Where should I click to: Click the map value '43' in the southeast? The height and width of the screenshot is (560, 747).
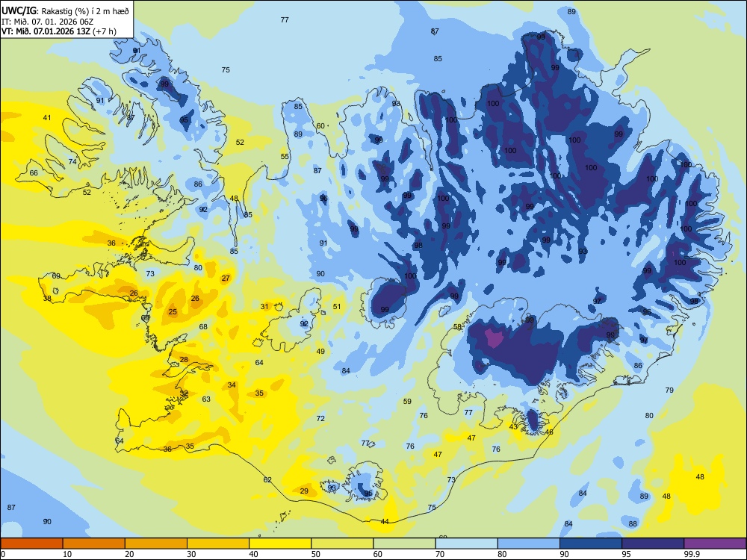513,426
